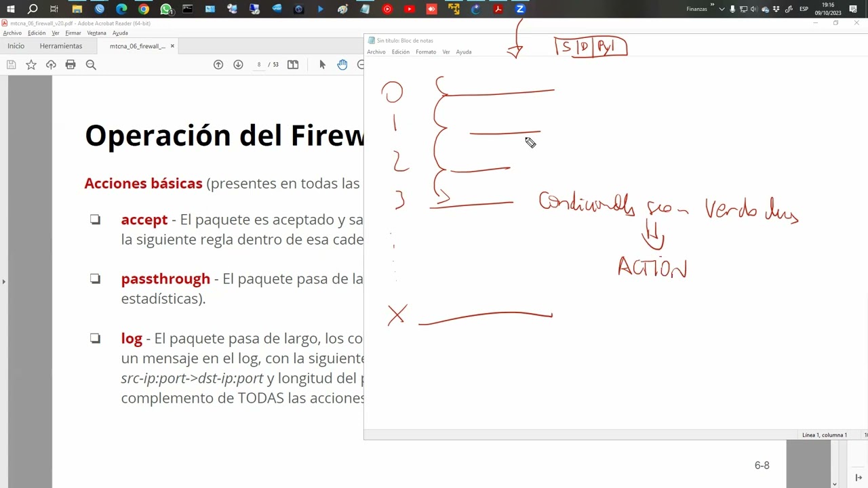Click the Línea 1, columna 1 status text
Screen dimensions: 868x488
click(825, 435)
